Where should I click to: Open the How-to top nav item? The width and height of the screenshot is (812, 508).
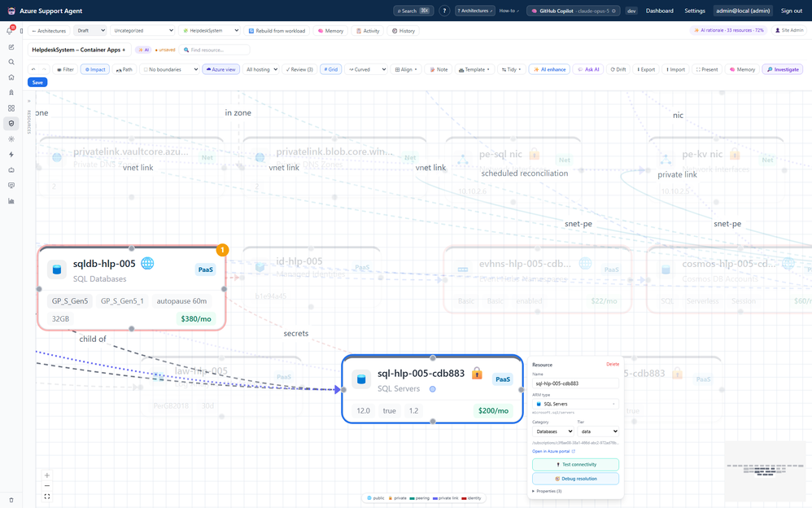click(x=509, y=11)
